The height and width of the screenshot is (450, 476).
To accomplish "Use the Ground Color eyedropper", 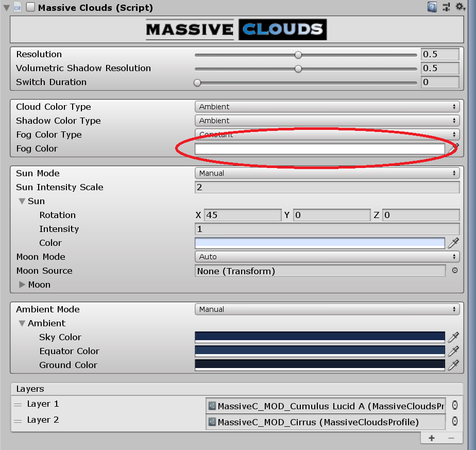I will [x=453, y=365].
